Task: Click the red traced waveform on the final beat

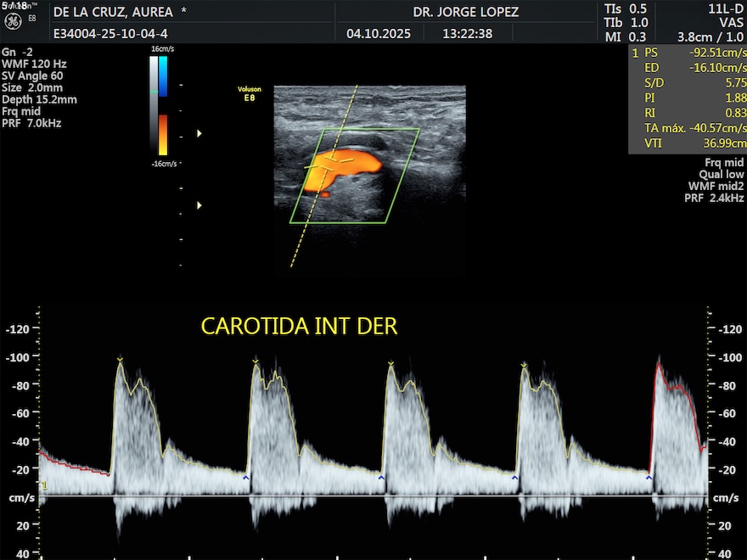Action: [675, 386]
